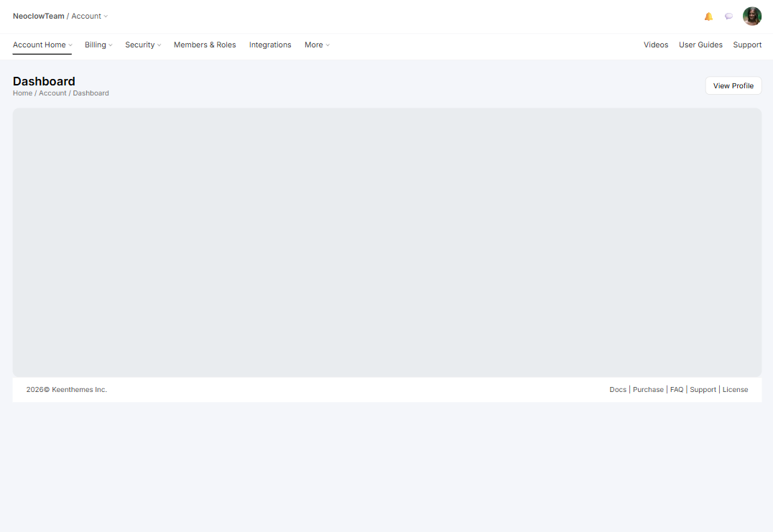Open the Docs footer link
This screenshot has height=532, width=773.
(618, 390)
